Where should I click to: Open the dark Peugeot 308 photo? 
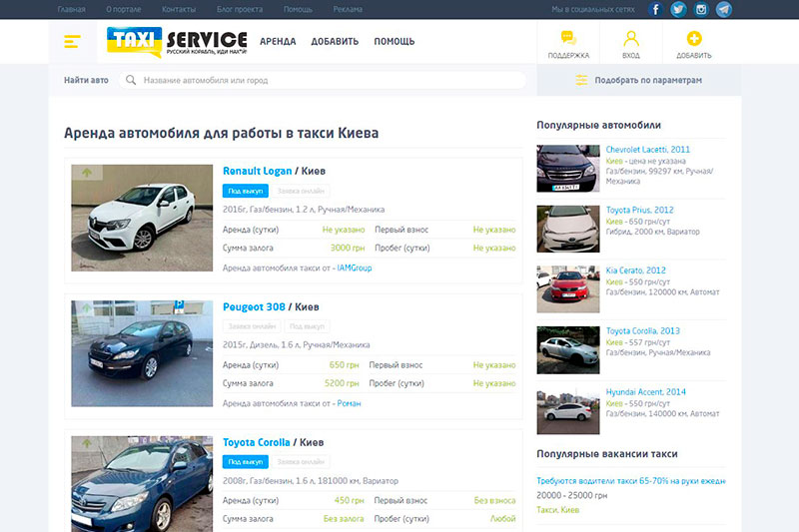[142, 353]
